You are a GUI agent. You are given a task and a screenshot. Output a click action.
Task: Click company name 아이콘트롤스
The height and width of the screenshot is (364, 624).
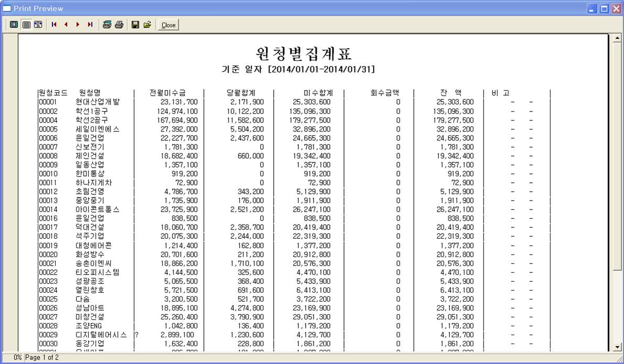click(98, 209)
